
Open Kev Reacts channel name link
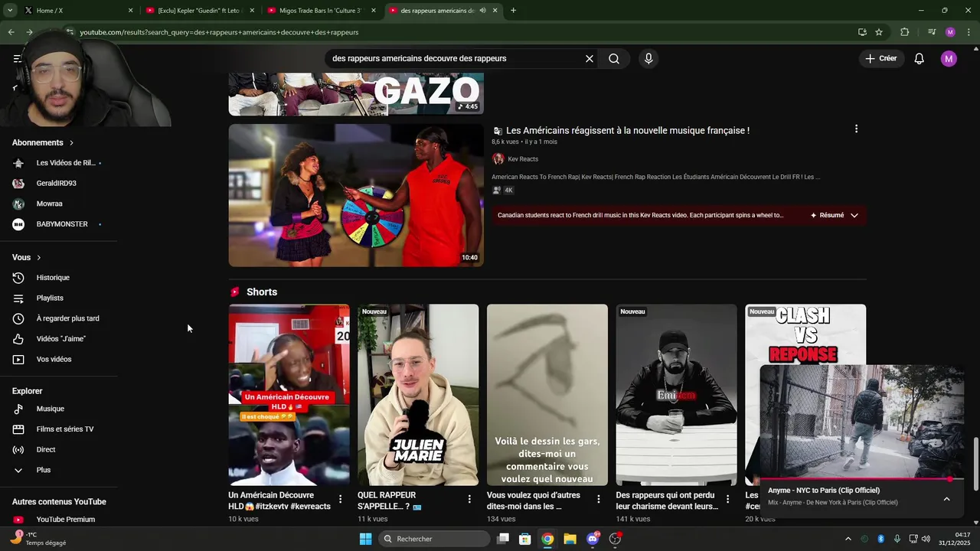click(523, 159)
